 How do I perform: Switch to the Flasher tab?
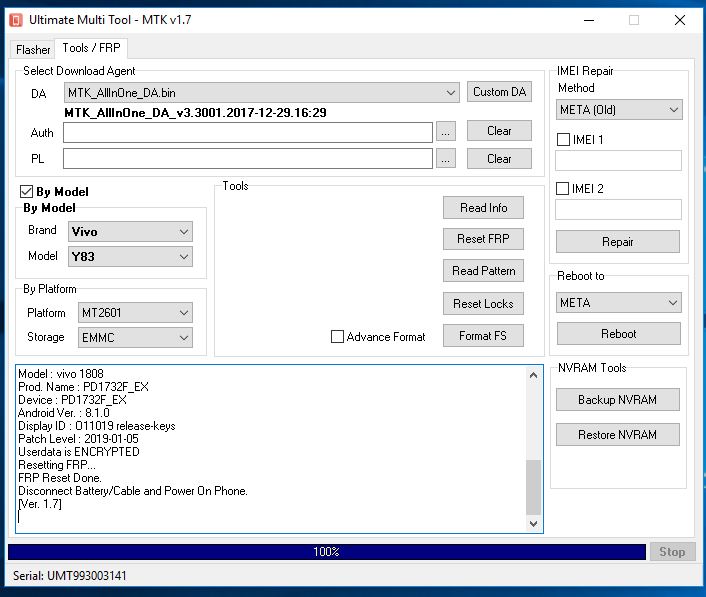click(x=33, y=50)
